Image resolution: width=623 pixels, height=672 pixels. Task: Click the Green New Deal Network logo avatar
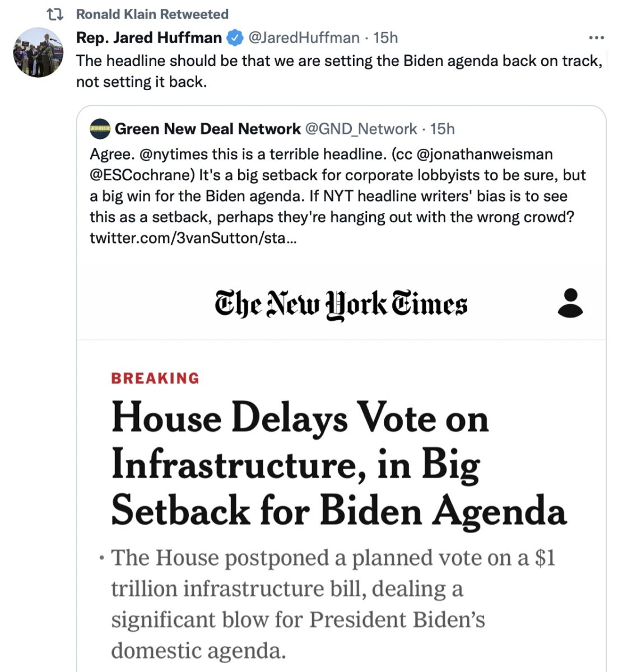tap(99, 129)
